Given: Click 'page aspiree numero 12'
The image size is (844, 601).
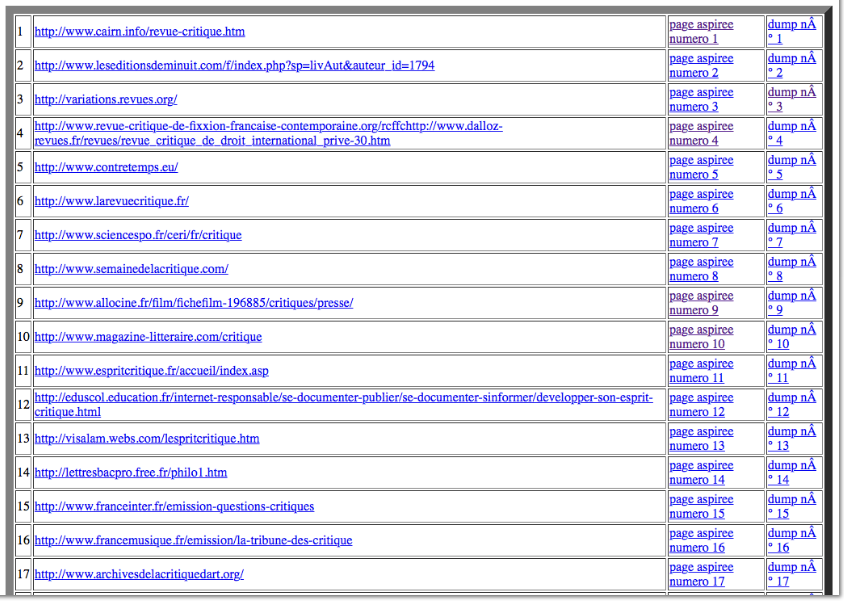Looking at the screenshot, I should point(701,405).
